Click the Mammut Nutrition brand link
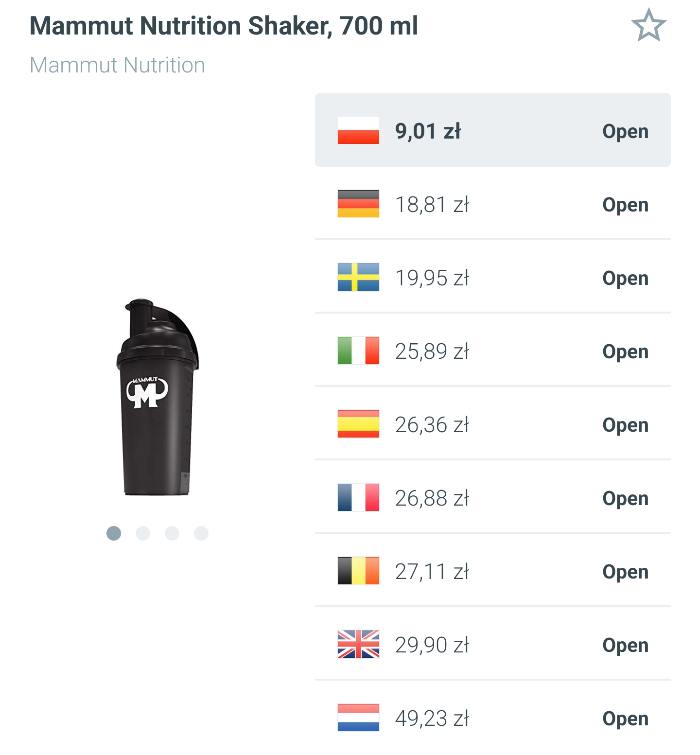Screen dimensions: 700x755 tap(117, 65)
